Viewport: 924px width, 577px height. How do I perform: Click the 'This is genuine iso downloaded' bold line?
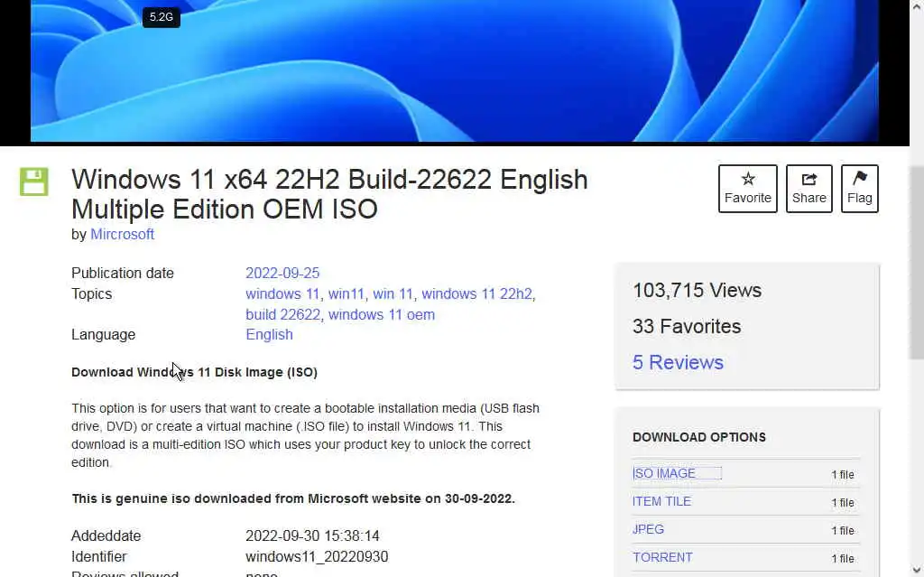[x=293, y=498]
